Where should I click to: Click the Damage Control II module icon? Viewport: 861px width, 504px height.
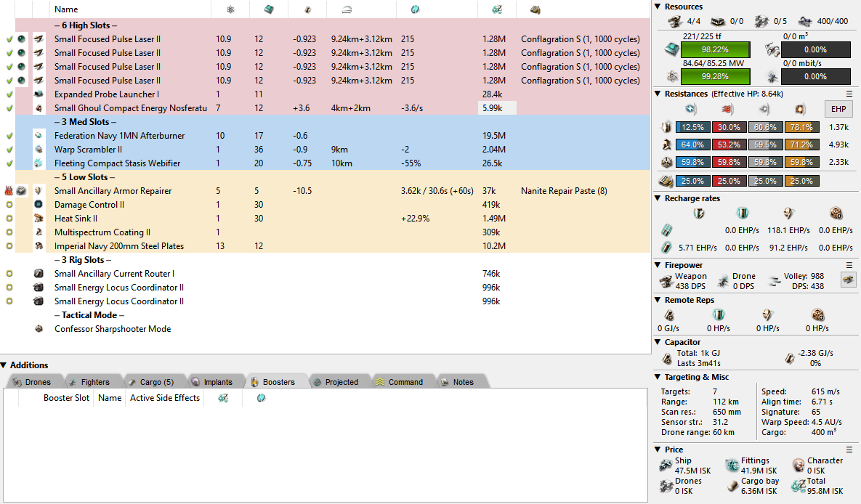(x=39, y=205)
